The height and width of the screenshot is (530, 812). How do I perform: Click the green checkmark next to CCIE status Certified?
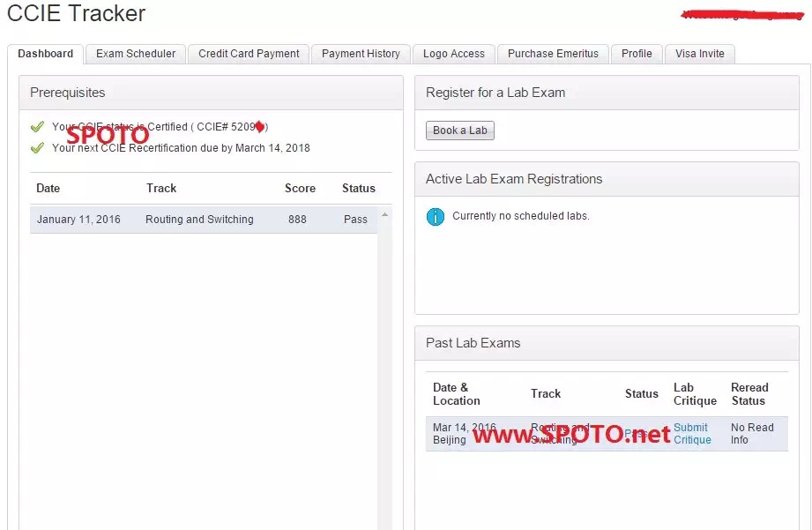[37, 126]
